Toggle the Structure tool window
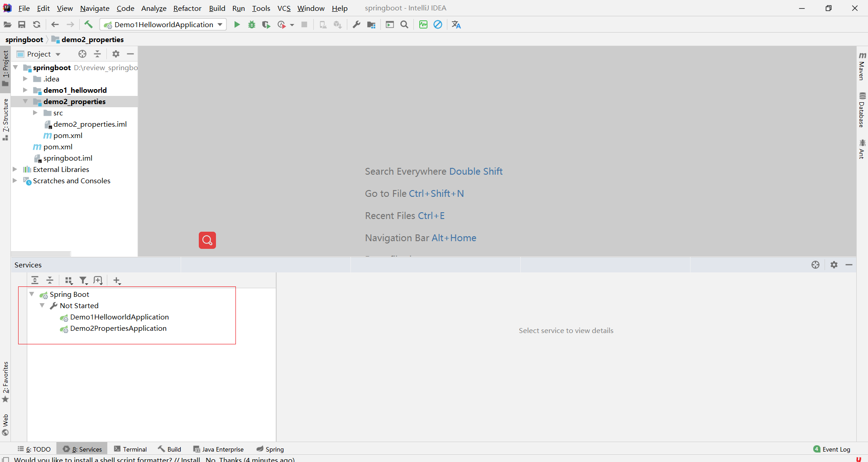This screenshot has width=868, height=462. click(x=5, y=119)
